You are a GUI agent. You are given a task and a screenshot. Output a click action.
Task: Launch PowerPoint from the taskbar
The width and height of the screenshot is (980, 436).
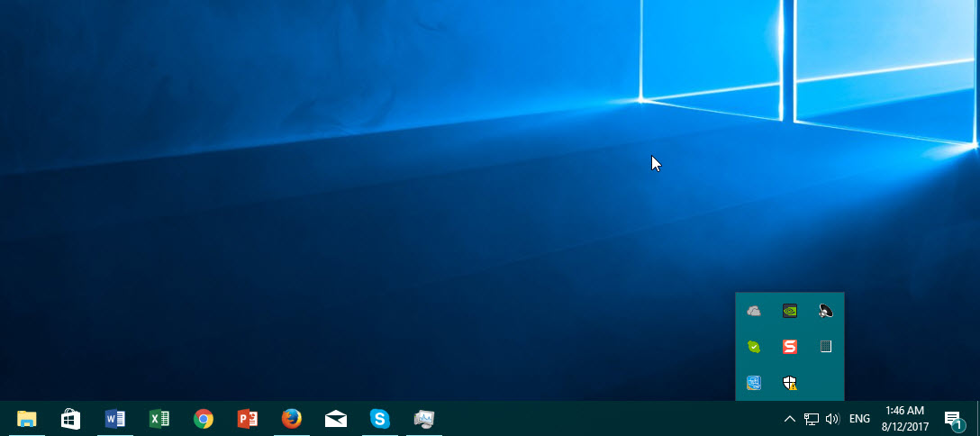point(248,419)
